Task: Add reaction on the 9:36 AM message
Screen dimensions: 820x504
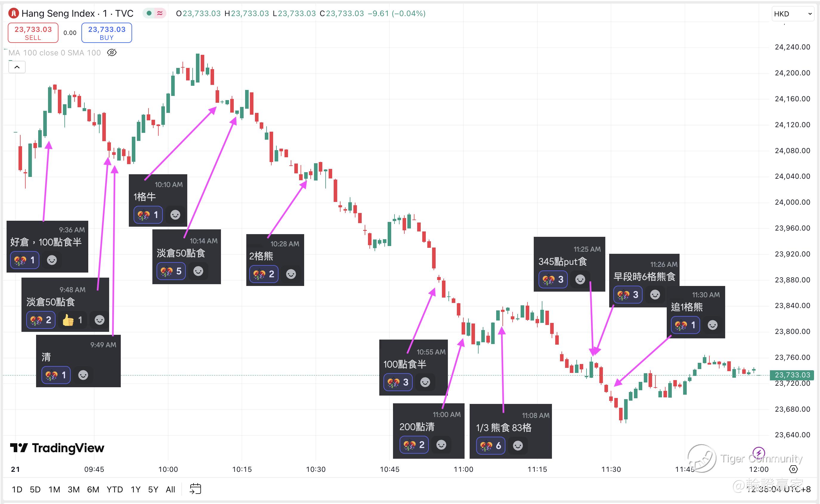Action: tap(52, 260)
